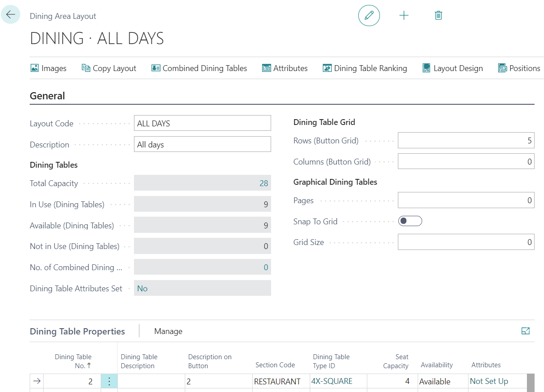Open the Images action
This screenshot has height=392, width=544.
pyautogui.click(x=49, y=68)
